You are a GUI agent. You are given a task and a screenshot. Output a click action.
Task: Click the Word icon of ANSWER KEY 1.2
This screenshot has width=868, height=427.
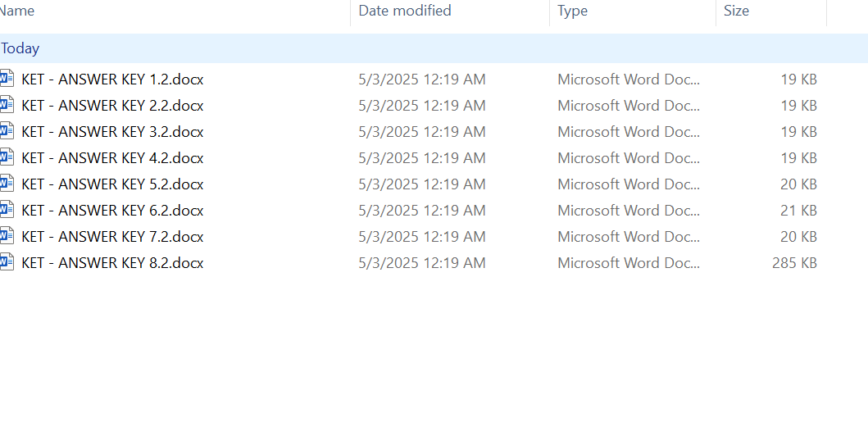7,79
